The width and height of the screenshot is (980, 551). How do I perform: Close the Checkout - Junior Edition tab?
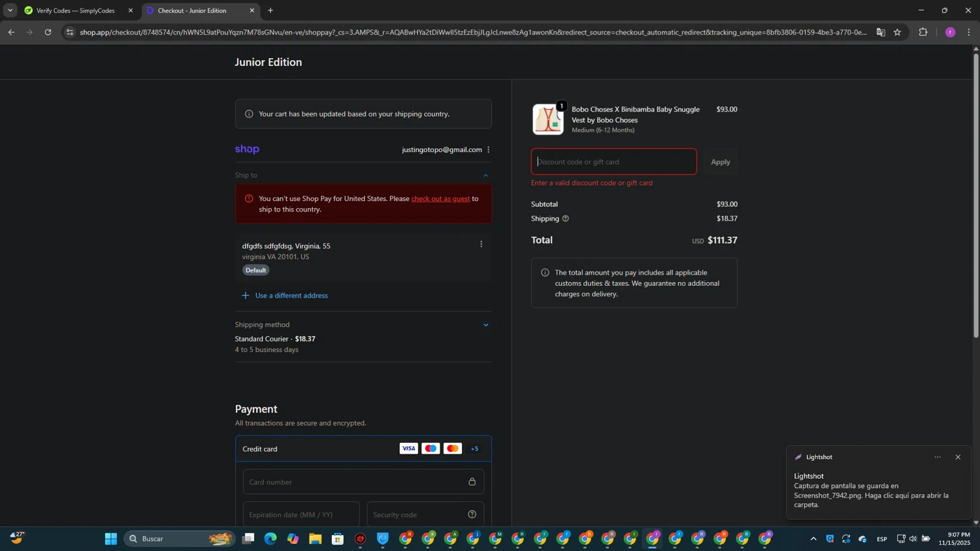[x=252, y=10]
